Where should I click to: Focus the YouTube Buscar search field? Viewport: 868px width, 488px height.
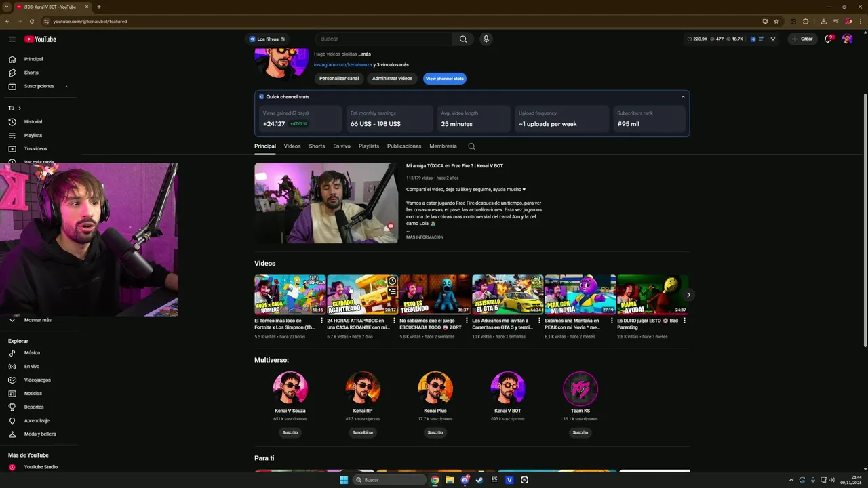point(384,39)
